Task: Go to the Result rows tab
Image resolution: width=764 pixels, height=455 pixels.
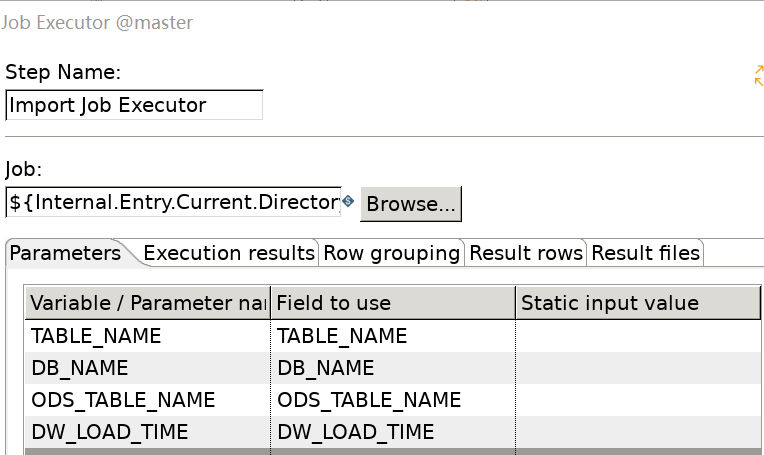Action: pos(526,254)
